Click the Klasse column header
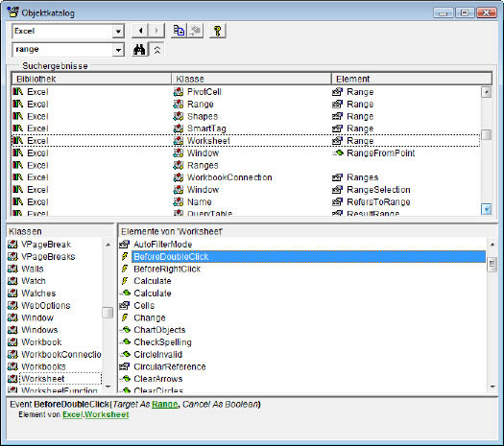 point(252,79)
